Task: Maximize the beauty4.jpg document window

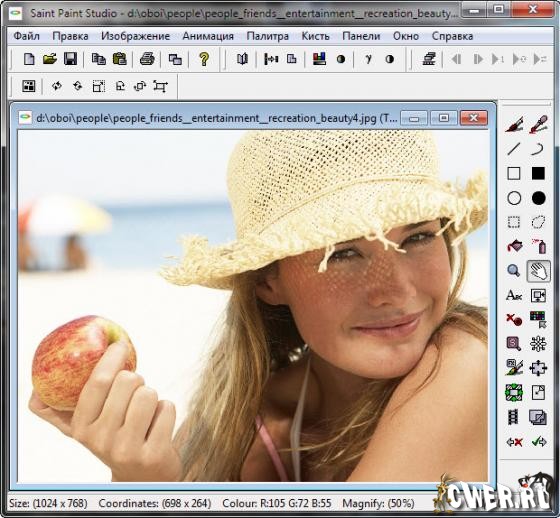Action: [x=444, y=118]
